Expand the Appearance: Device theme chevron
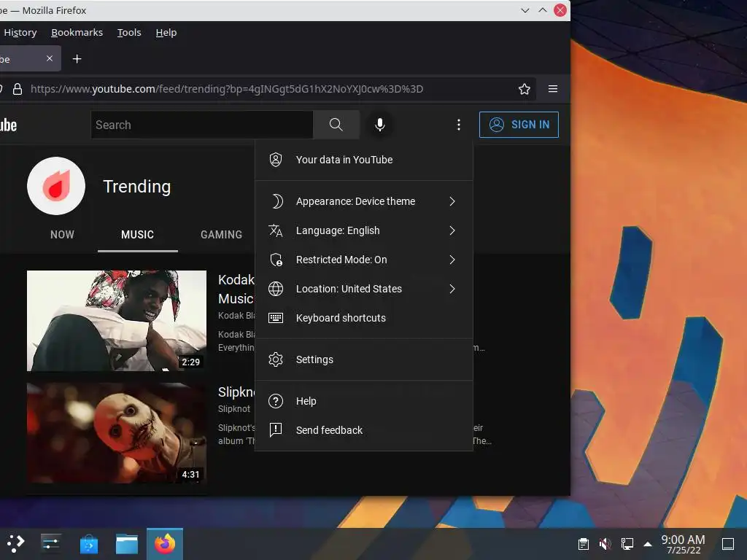Viewport: 747px width, 560px height. [452, 201]
